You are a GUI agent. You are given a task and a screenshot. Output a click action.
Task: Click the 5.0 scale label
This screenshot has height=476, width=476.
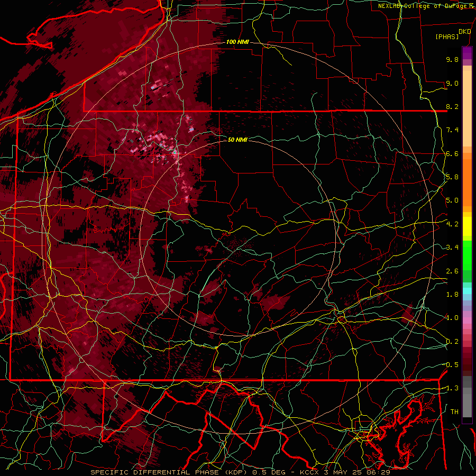point(452,200)
